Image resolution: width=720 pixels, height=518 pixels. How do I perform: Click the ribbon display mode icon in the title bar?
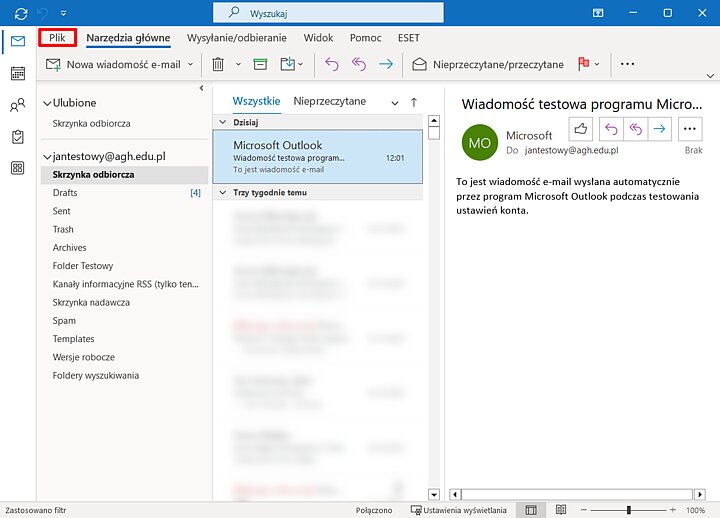point(598,13)
